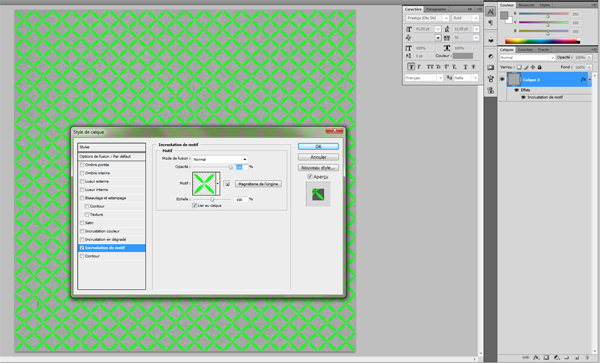The width and height of the screenshot is (600, 363).
Task: Click the Nouveau style button
Action: click(x=318, y=168)
